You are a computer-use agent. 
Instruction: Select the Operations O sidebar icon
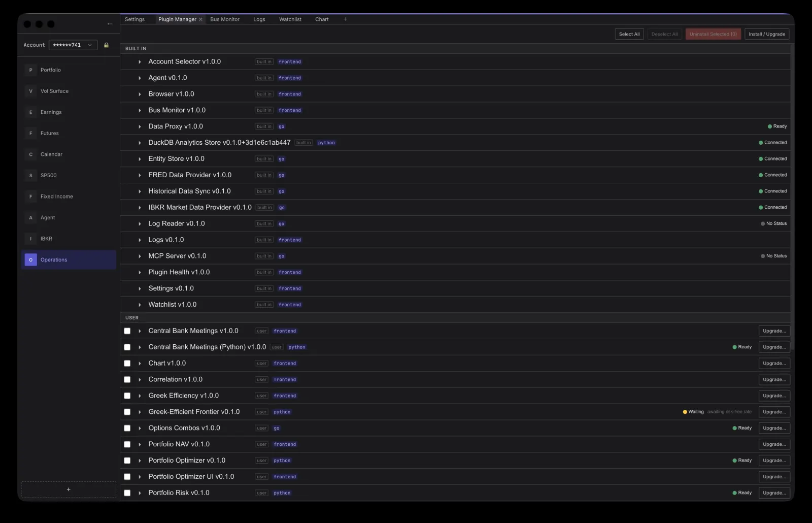click(x=30, y=260)
